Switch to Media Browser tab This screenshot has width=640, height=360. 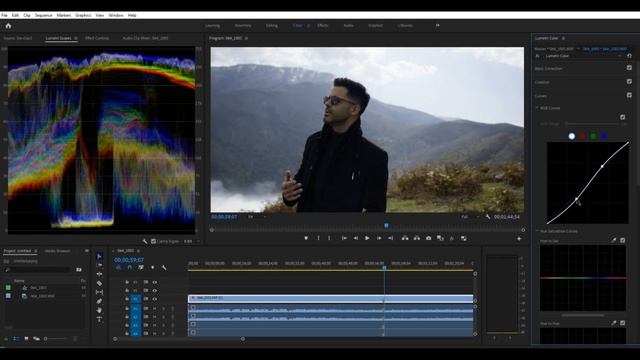click(58, 251)
